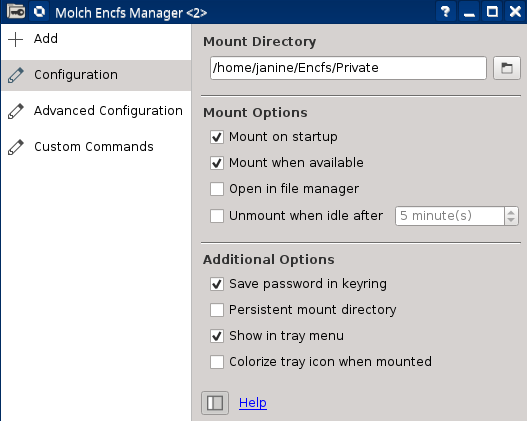Increase idle minutes with up arrow
Image resolution: width=527 pixels, height=421 pixels.
pos(511,212)
